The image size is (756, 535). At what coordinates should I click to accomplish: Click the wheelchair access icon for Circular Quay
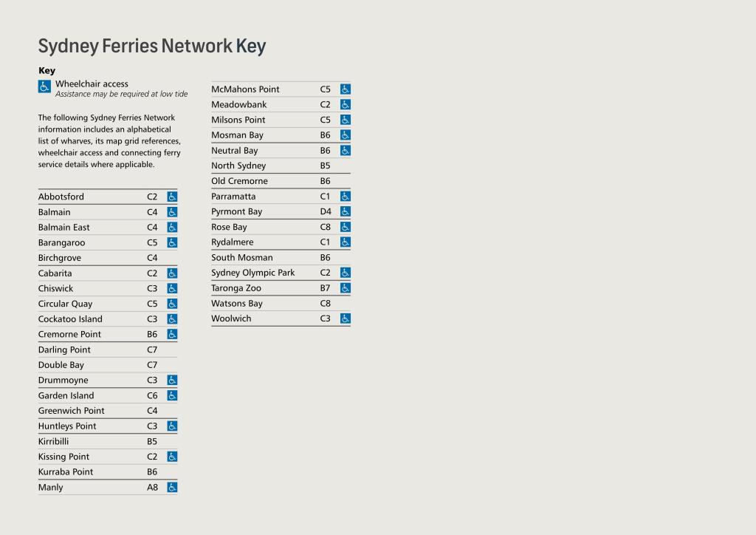click(x=172, y=304)
